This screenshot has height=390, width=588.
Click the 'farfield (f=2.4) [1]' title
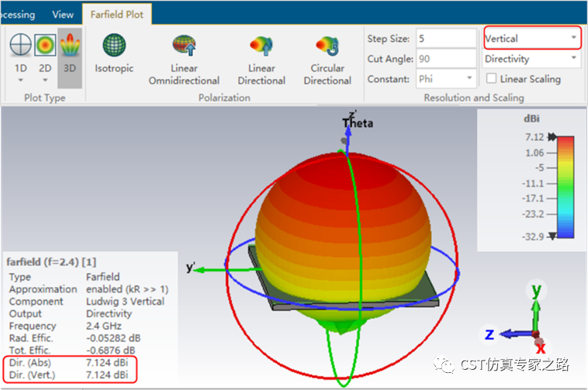[51, 262]
